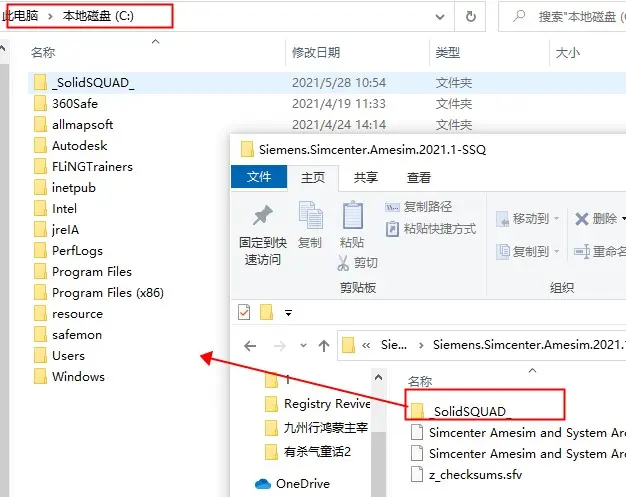This screenshot has width=626, height=497.
Task: Select the FLiNGTrainers folder
Action: [92, 166]
